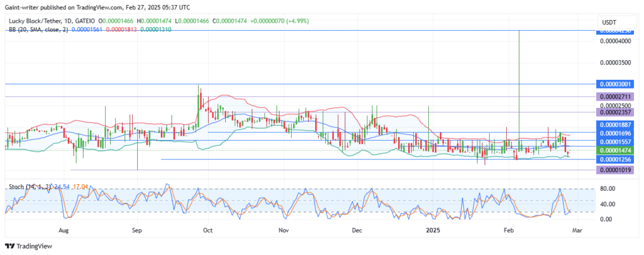Viewport: 644px width, 255px height.
Task: Select the 0.00001019 purple price label
Action: pos(614,170)
